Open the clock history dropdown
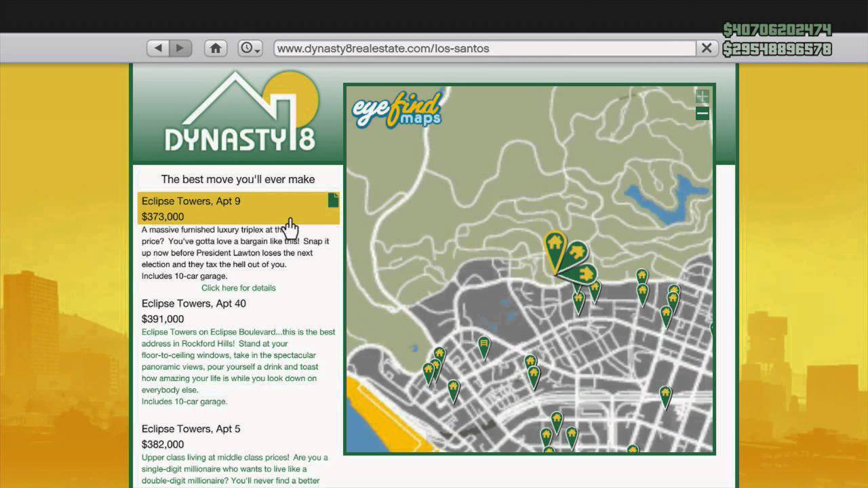Image resolution: width=868 pixels, height=488 pixels. (x=250, y=48)
